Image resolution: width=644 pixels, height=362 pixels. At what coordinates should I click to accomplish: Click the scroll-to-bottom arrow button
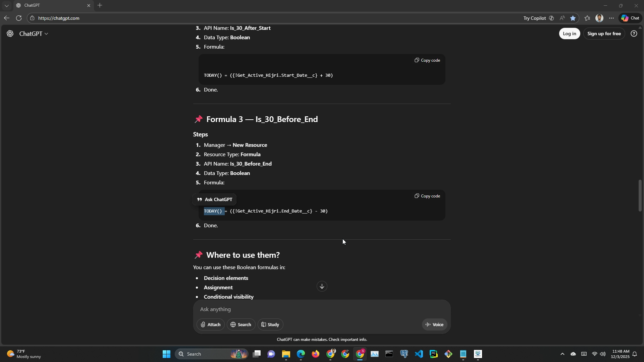coord(322,287)
